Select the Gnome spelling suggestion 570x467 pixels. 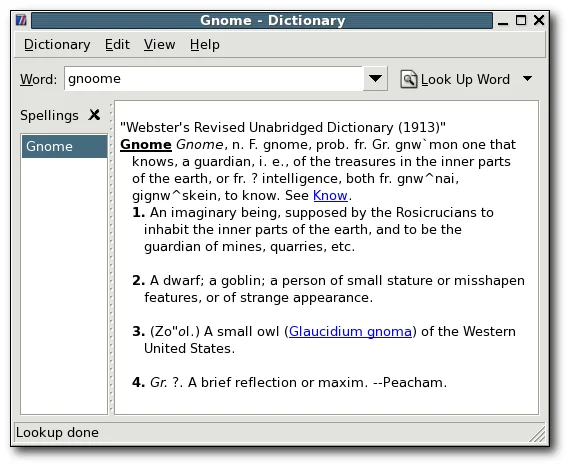[64, 146]
